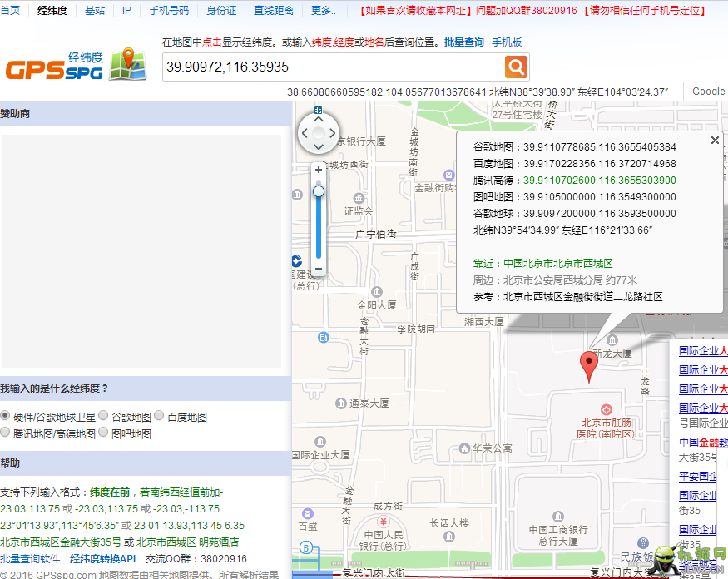Open the 平安国 search result link

698,477
